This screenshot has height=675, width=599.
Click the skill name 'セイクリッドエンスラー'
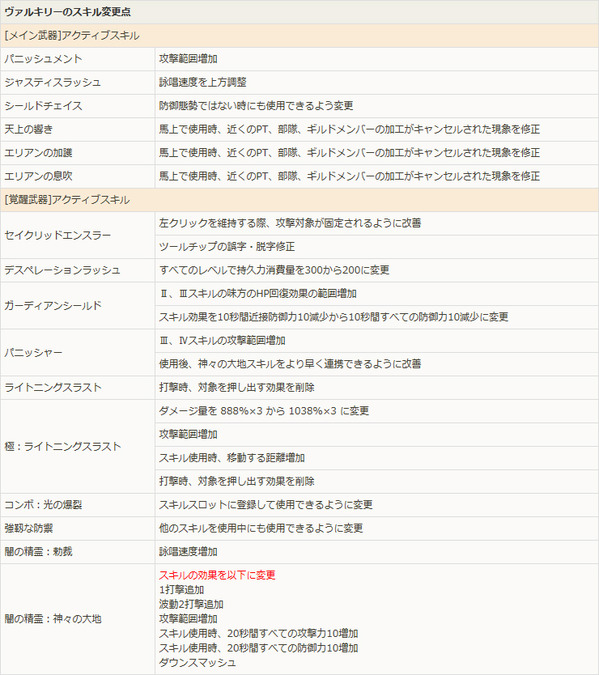click(x=58, y=235)
